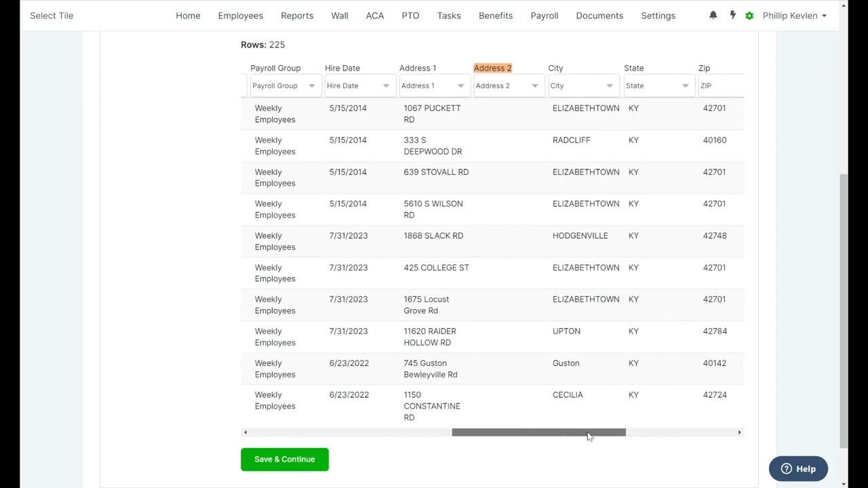This screenshot has width=868, height=488.
Task: Click the left arrow on horizontal scrollbar
Action: coord(245,432)
